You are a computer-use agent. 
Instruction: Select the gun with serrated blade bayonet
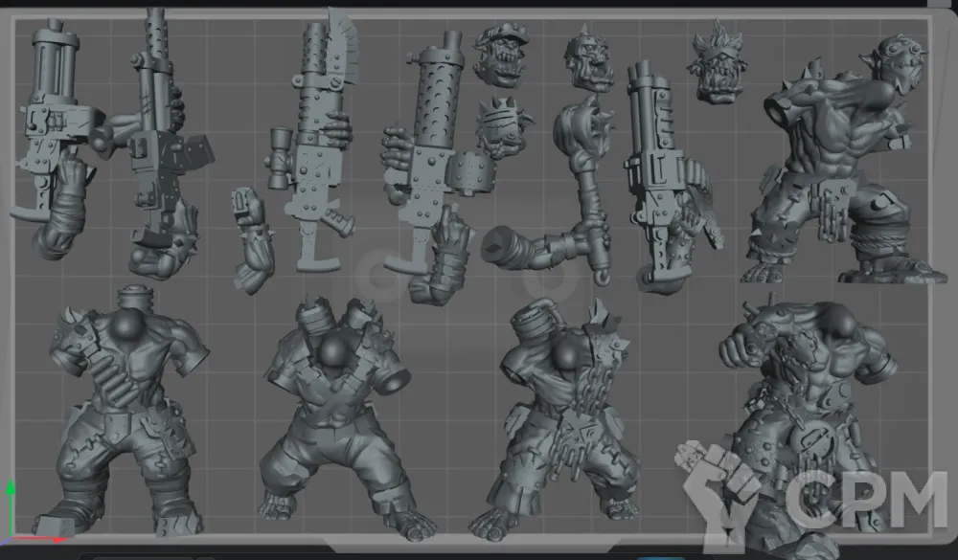314,141
